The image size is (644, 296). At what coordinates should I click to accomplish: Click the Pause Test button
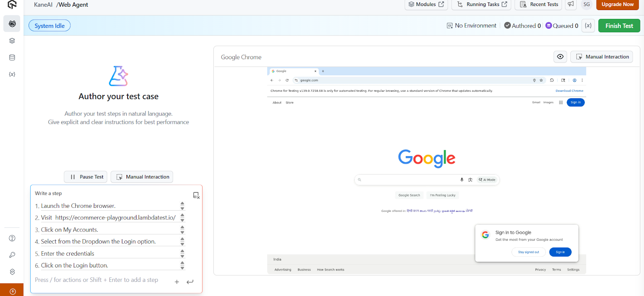(86, 177)
